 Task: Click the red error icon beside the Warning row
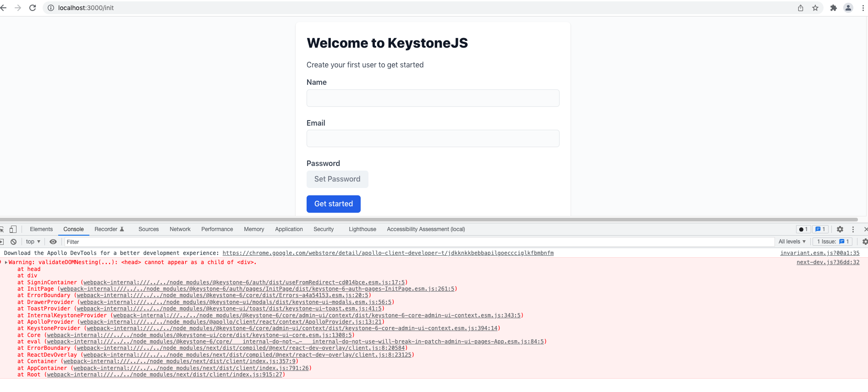click(1, 262)
